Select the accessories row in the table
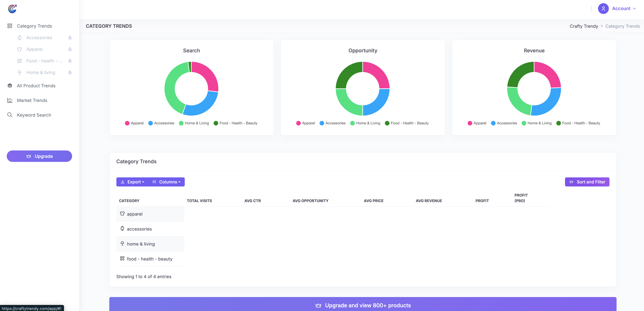 tap(139, 229)
